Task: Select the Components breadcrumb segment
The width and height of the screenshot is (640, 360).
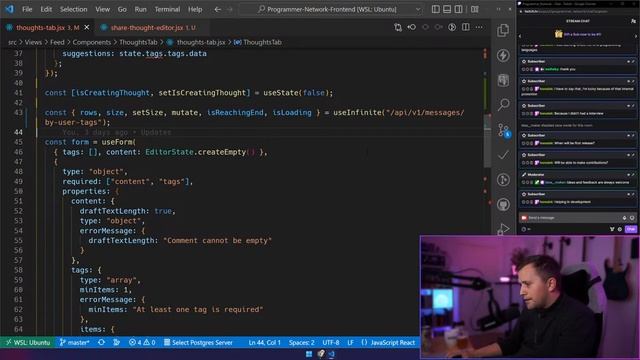Action: click(x=91, y=42)
